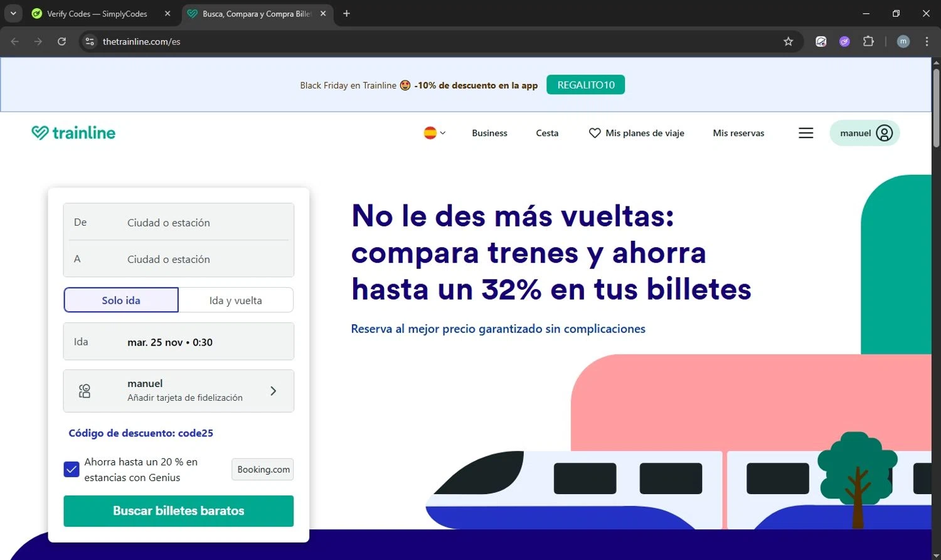Open the Ida date picker mar. 25 nov

[x=179, y=342]
